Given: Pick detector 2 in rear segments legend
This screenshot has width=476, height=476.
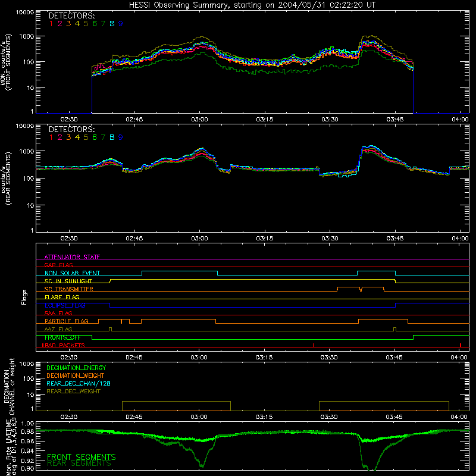Looking at the screenshot, I should pos(60,137).
